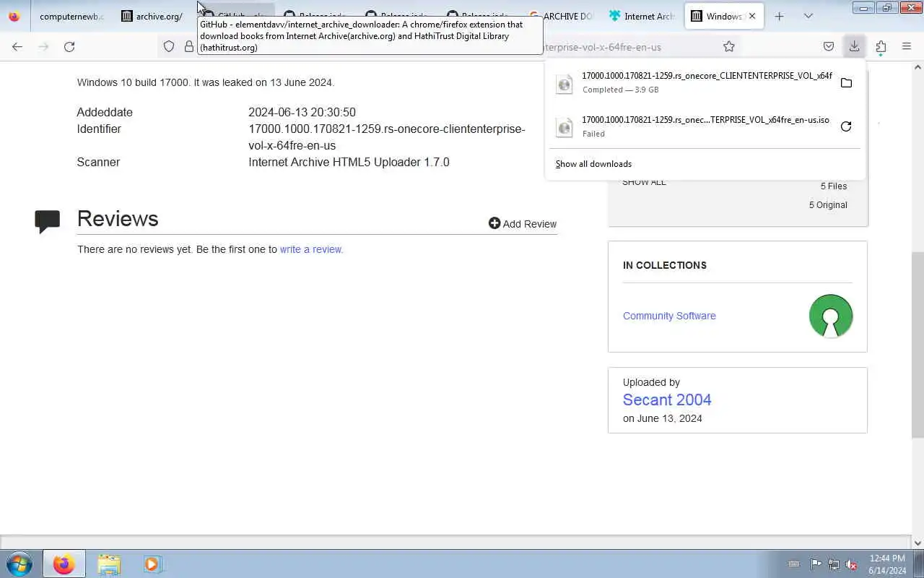The image size is (924, 578).
Task: Launch Windows Media Player from taskbar
Action: tap(152, 564)
